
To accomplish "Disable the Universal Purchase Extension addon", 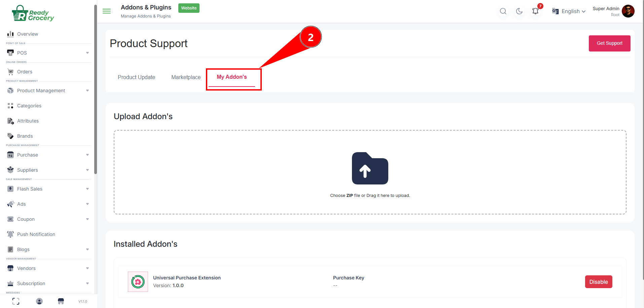I will pyautogui.click(x=598, y=282).
